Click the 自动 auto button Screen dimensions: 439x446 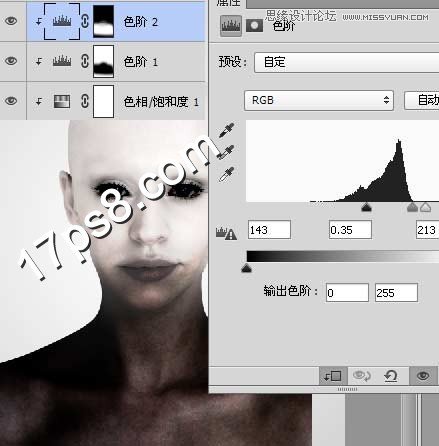click(422, 100)
